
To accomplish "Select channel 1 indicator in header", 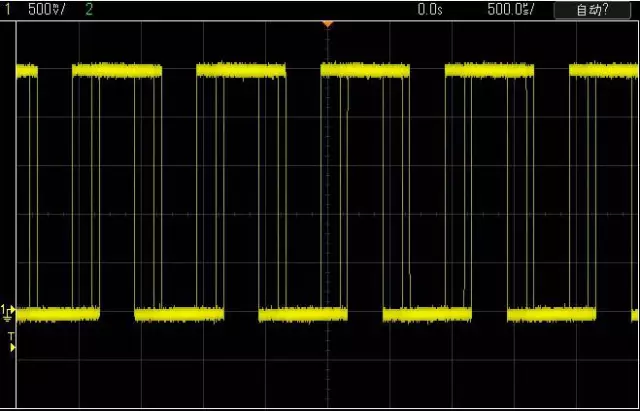I will click(x=7, y=10).
